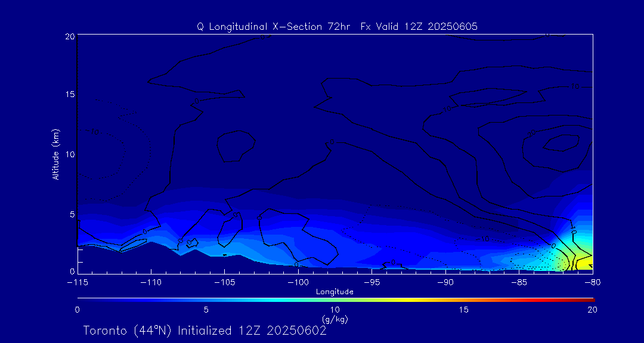Click the "-10" dotted contour label near longitude -87
644x343 pixels.
pos(482,239)
